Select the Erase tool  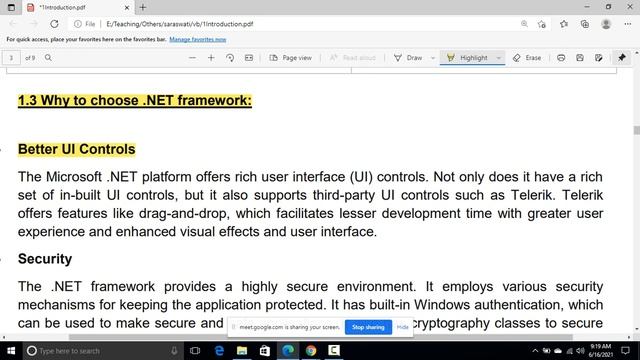[527, 58]
